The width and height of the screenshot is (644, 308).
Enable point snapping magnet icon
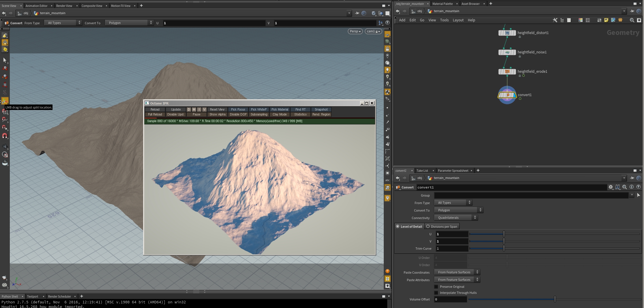click(x=5, y=128)
